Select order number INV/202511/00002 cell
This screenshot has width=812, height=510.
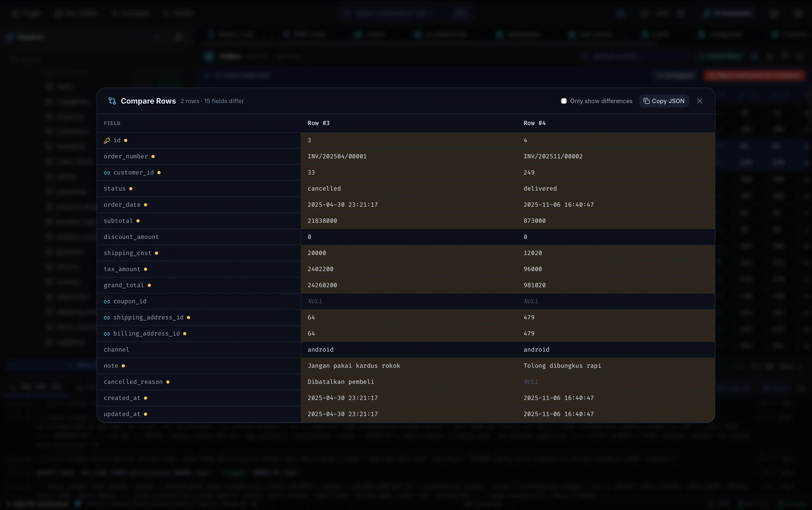click(616, 156)
